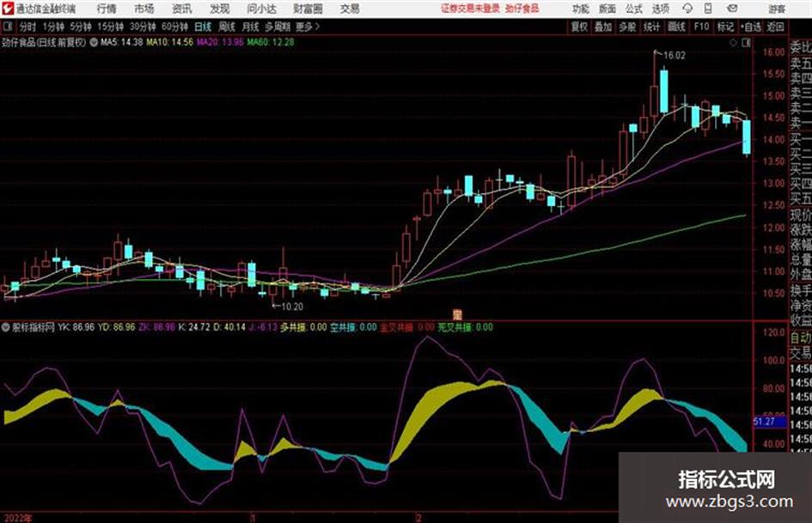The height and width of the screenshot is (523, 812).
Task: Toggle 叠加 overlay option
Action: (x=603, y=27)
